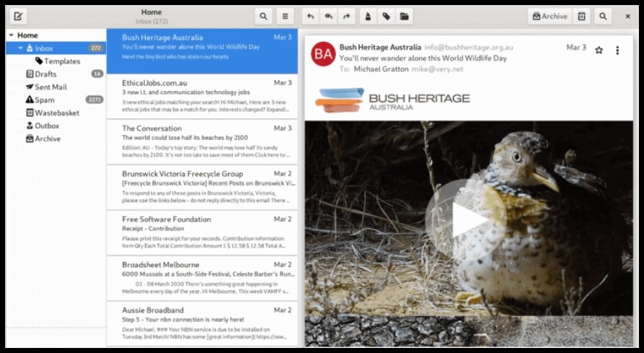Click sender address info@bushheritage.org.au
The height and width of the screenshot is (353, 644).
tap(469, 48)
